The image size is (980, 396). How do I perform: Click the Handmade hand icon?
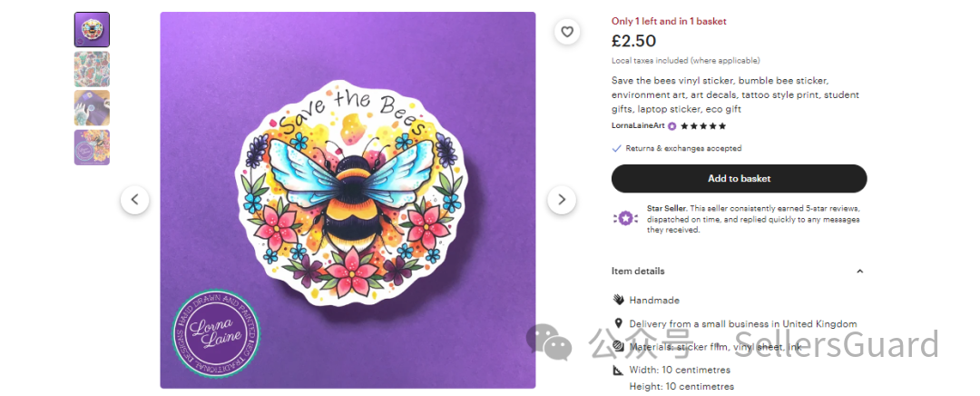[618, 300]
